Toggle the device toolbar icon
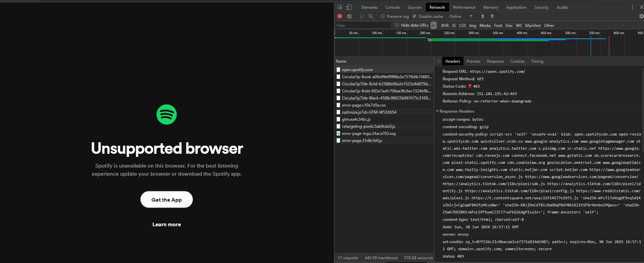This screenshot has height=263, width=644. click(349, 7)
